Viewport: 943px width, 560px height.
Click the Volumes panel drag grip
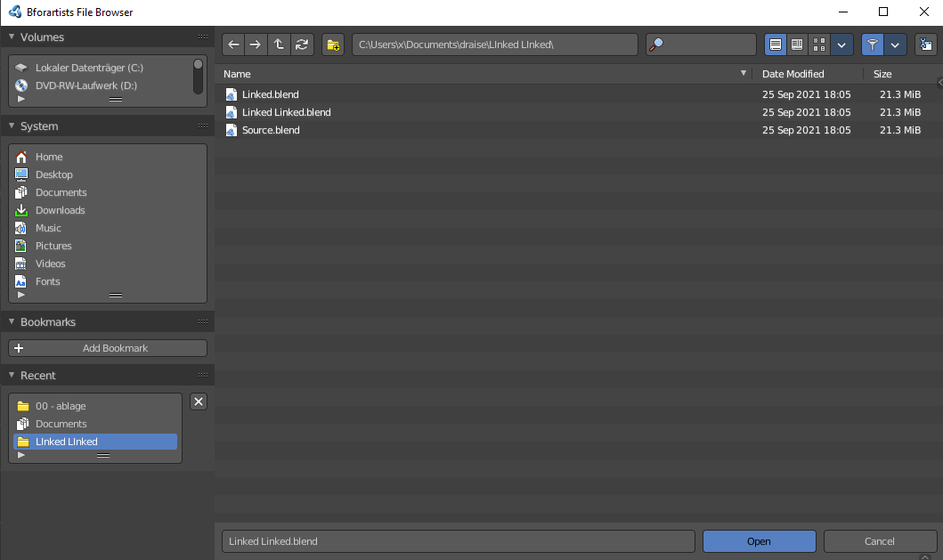(x=203, y=37)
